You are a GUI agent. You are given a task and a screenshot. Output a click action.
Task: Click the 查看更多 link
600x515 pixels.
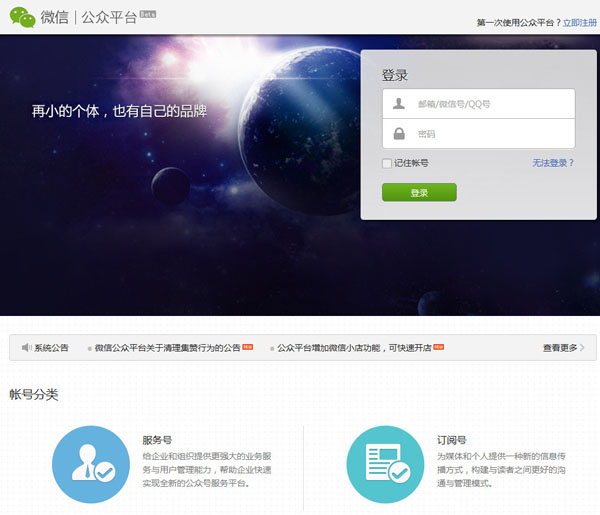(x=560, y=347)
